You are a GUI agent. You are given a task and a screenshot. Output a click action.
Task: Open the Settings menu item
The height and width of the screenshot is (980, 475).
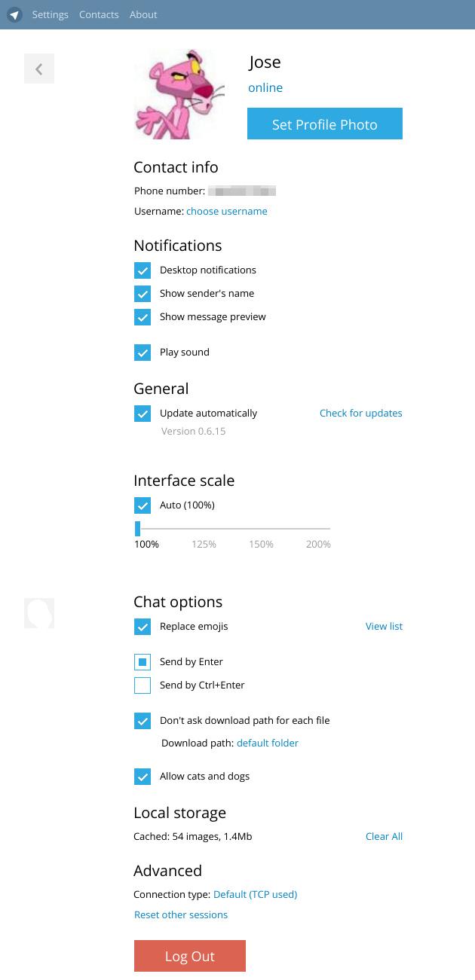(51, 14)
